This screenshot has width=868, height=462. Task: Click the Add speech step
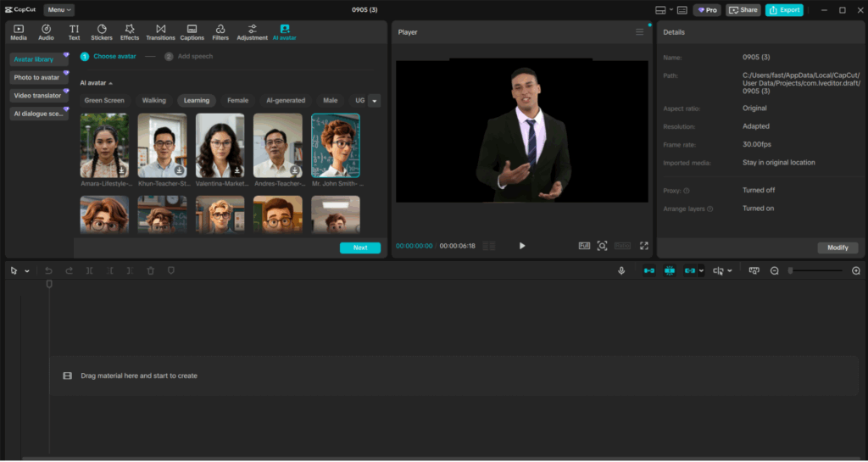coord(189,57)
